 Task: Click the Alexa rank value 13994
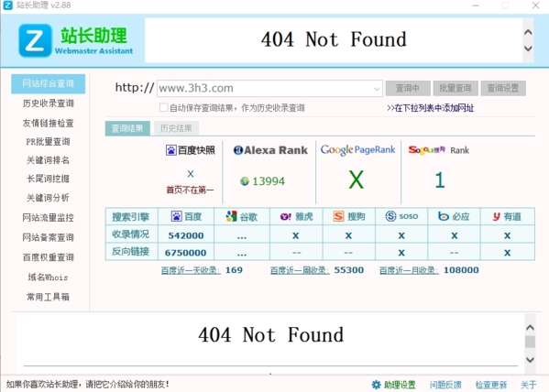(x=269, y=181)
